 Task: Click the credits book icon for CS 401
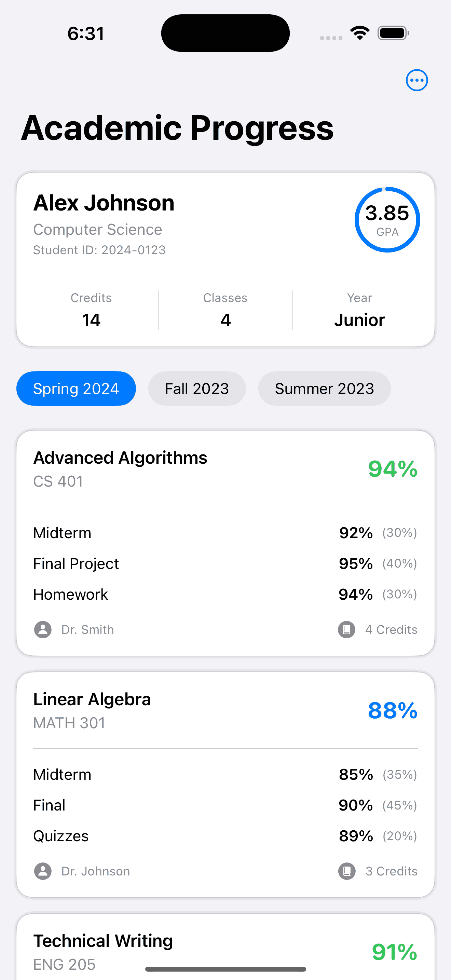coord(346,630)
